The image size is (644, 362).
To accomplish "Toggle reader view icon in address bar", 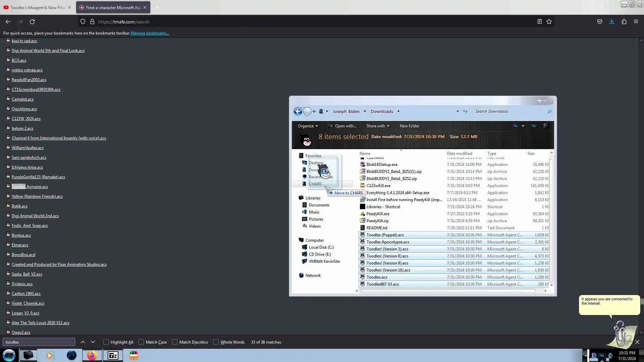I will [x=539, y=21].
